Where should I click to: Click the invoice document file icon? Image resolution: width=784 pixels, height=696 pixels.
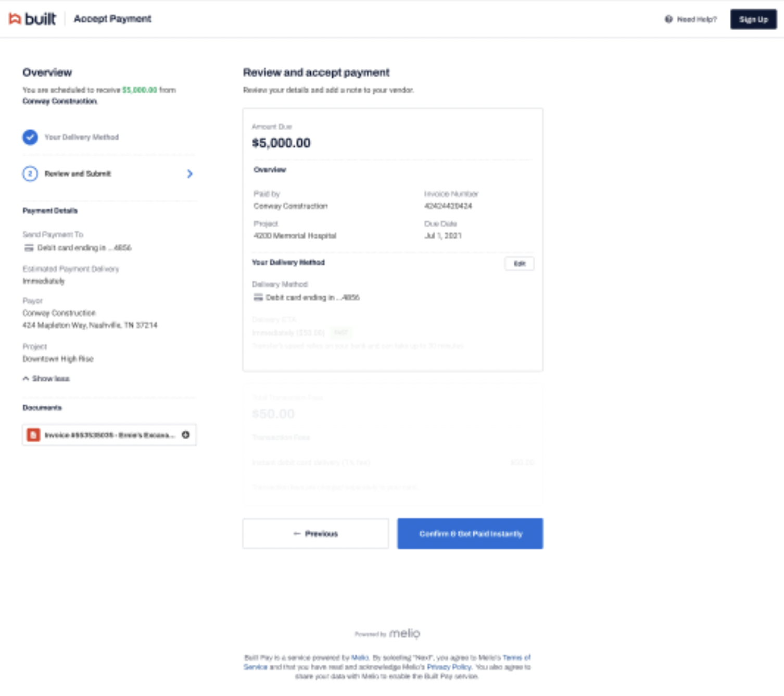[33, 435]
